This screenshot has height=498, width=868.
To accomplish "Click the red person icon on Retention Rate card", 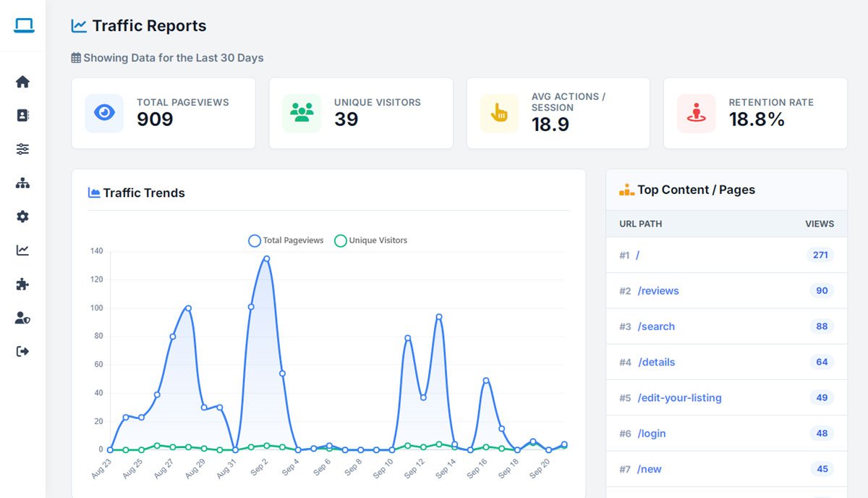I will (696, 113).
